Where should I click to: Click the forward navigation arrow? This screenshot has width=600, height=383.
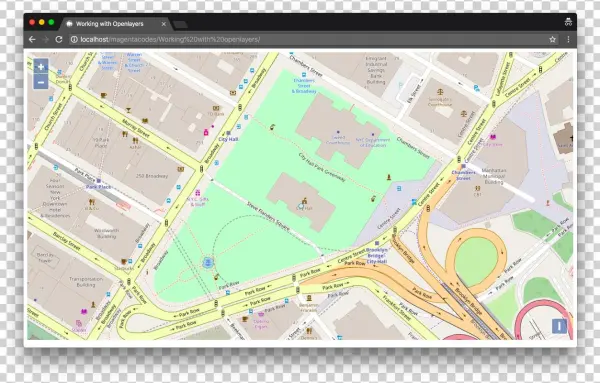click(46, 39)
